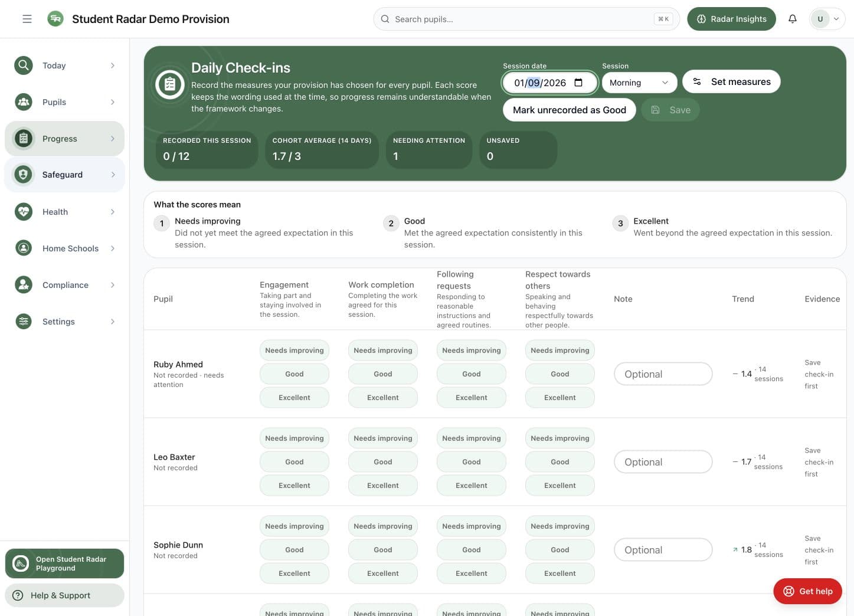Click the Save button
Viewport: 854px width, 616px height.
(670, 110)
